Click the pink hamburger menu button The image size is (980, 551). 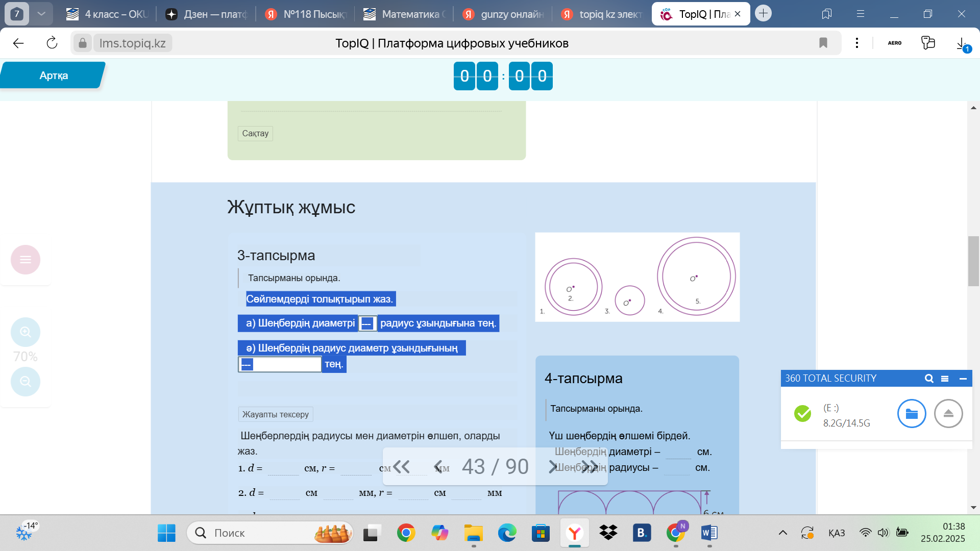pos(25,260)
